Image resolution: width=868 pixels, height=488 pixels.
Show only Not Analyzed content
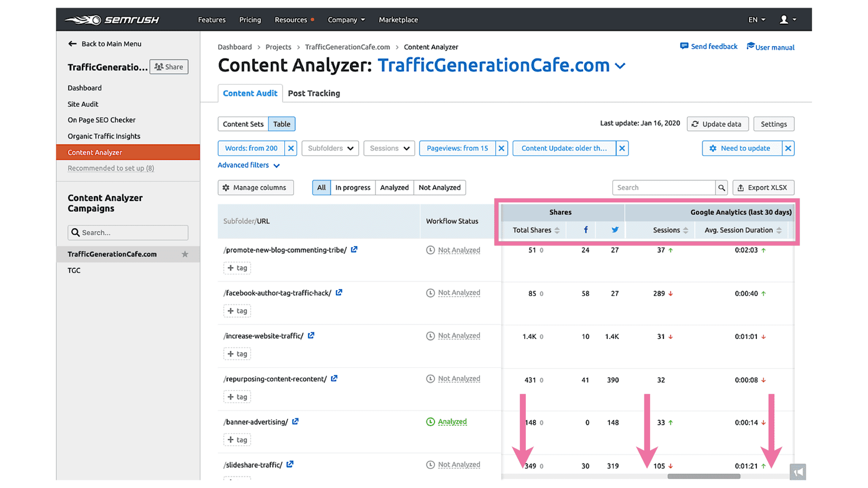coord(439,187)
